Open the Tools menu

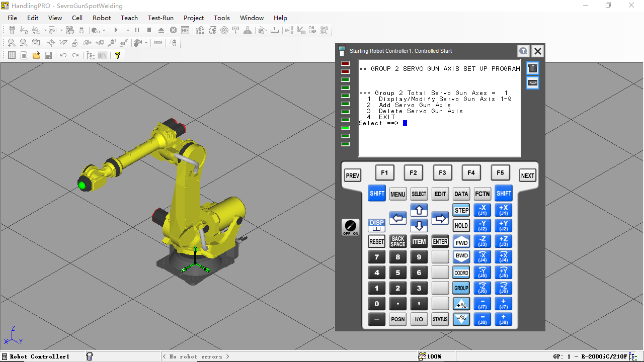click(x=222, y=18)
